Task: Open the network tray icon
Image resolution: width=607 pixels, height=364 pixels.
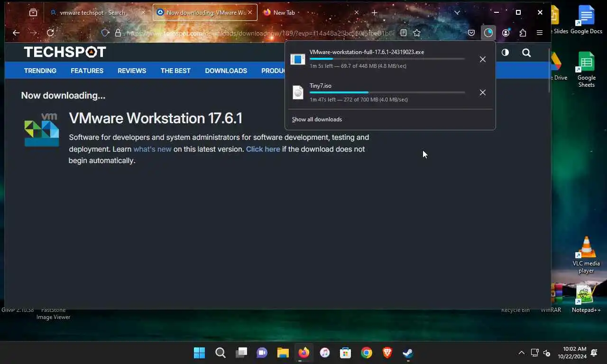Action: [x=534, y=353]
